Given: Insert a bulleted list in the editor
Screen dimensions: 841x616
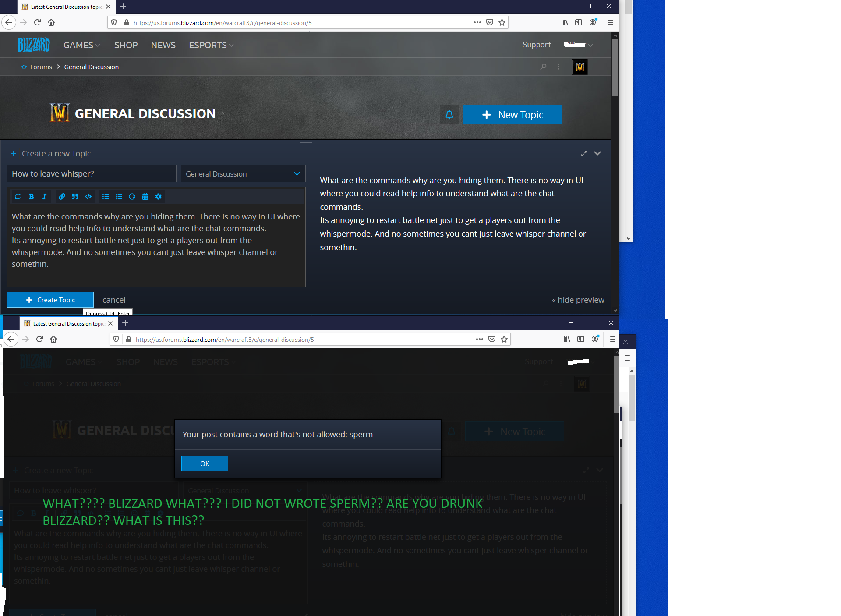Looking at the screenshot, I should point(106,197).
